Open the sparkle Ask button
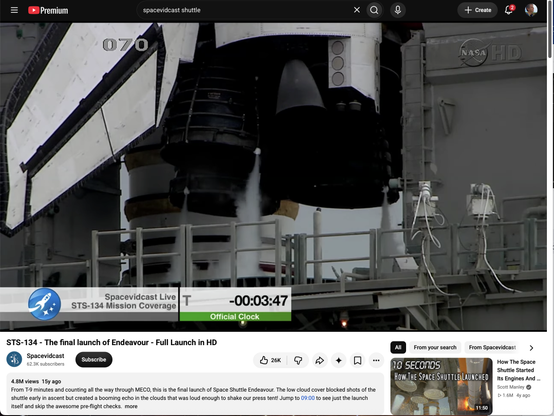Image resolution: width=554 pixels, height=416 pixels. coord(338,360)
